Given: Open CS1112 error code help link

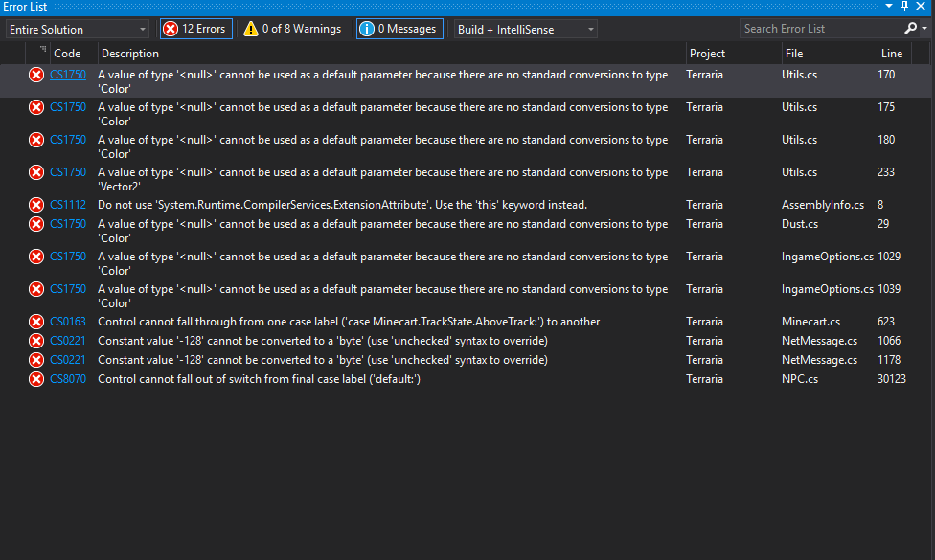Looking at the screenshot, I should coord(68,205).
